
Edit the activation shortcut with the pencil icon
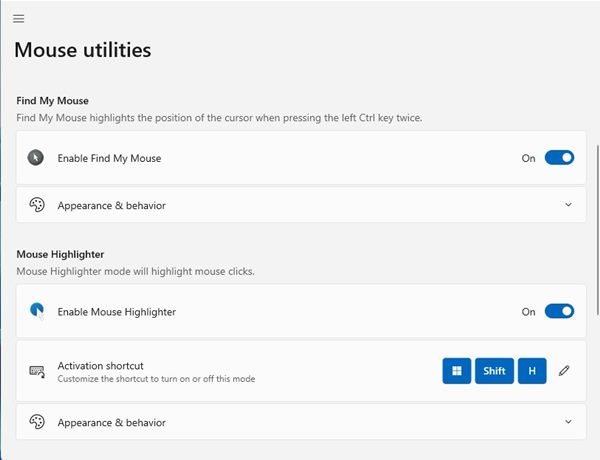[x=565, y=371]
